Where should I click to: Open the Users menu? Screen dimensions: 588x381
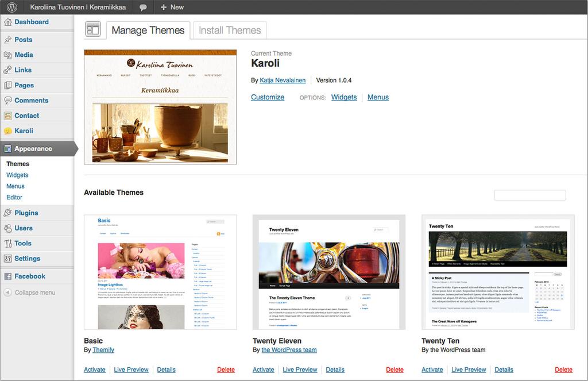tap(24, 228)
